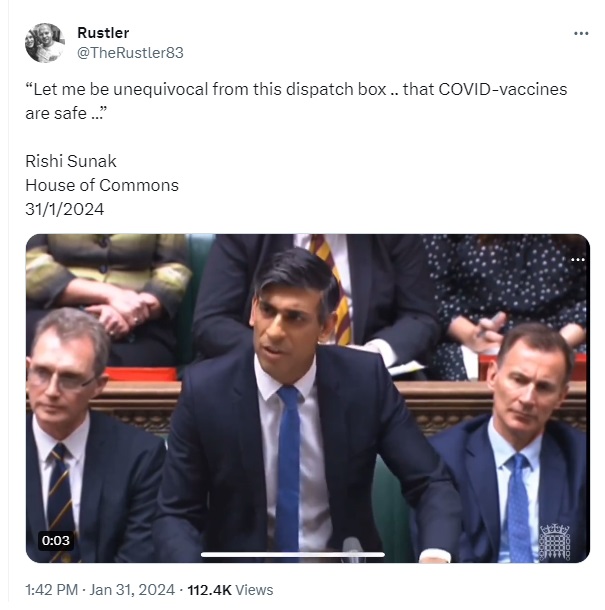Click the white video progress bar
The image size is (605, 610).
[293, 555]
